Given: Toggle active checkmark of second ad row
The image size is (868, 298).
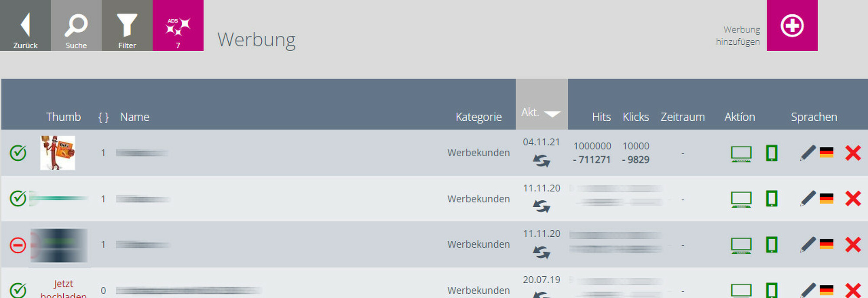Looking at the screenshot, I should (x=18, y=199).
